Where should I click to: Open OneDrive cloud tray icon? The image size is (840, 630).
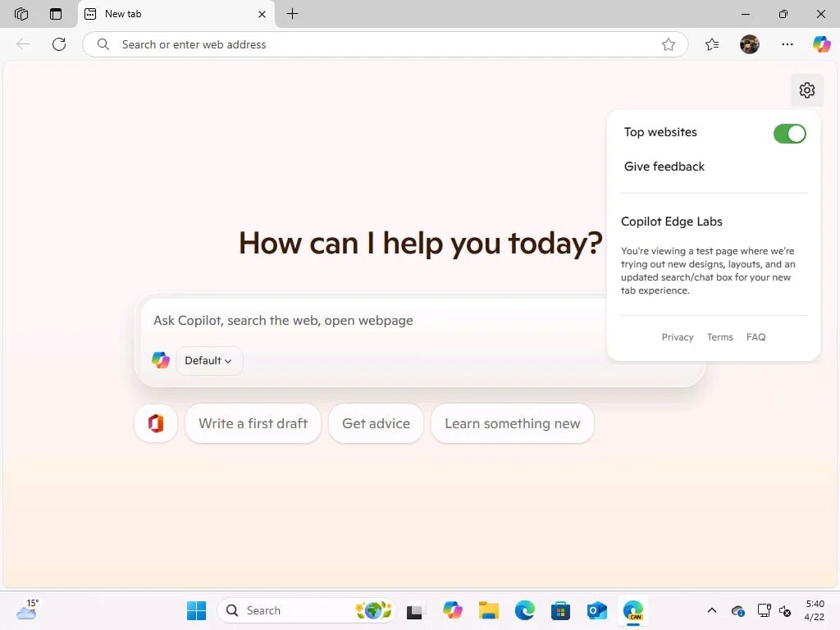point(737,610)
